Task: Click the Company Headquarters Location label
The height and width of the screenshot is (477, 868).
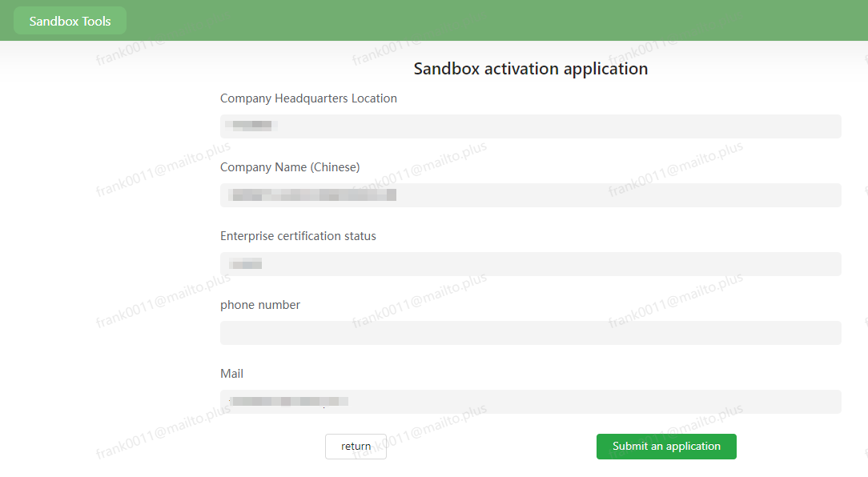Action: point(308,98)
